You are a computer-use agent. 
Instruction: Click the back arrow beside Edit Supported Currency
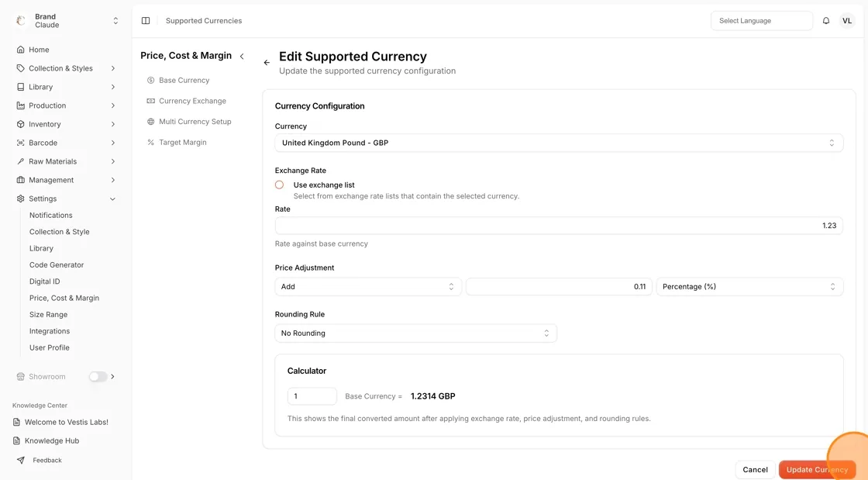coord(267,63)
